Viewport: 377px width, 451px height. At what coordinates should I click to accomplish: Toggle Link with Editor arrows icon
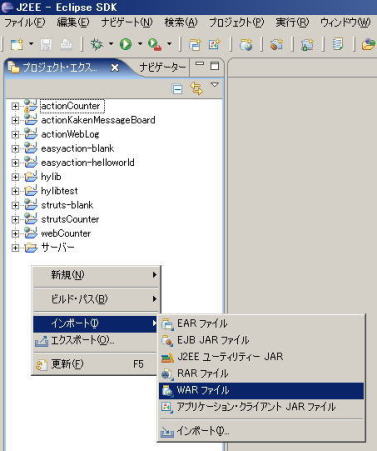click(x=196, y=89)
